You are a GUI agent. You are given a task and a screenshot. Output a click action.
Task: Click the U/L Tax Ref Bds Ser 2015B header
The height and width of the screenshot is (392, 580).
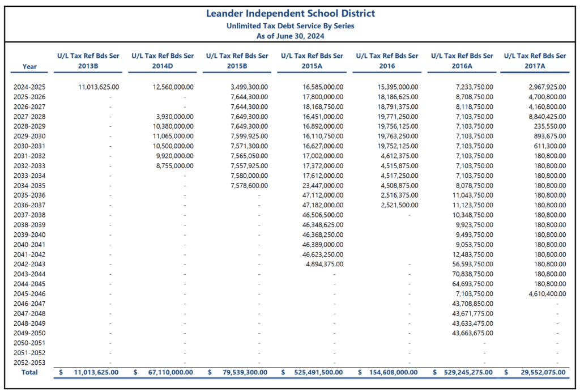click(237, 61)
